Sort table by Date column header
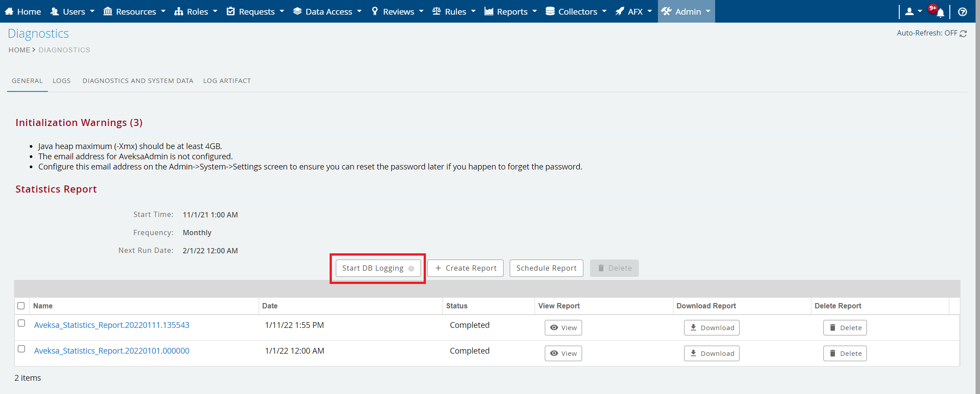This screenshot has width=980, height=394. [x=270, y=306]
